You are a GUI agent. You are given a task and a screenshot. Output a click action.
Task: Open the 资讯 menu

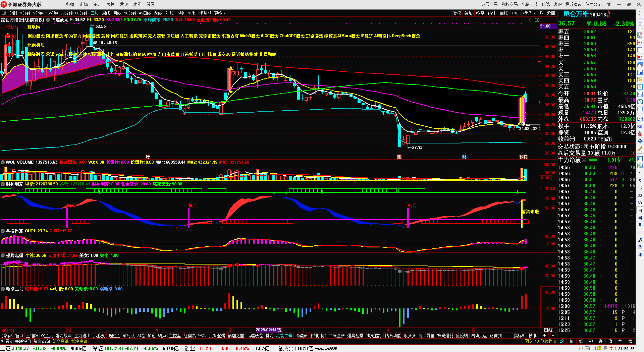[97, 4]
